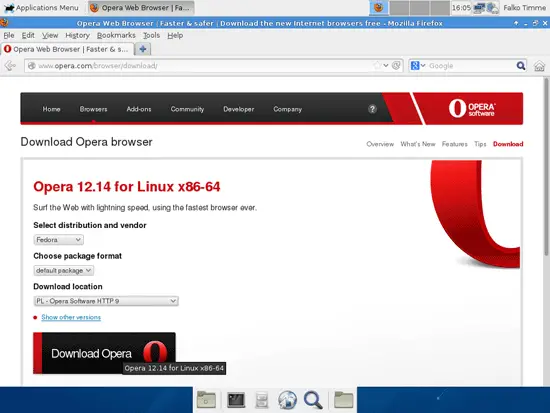550x413 pixels.
Task: Open the View menu
Action: 50,35
